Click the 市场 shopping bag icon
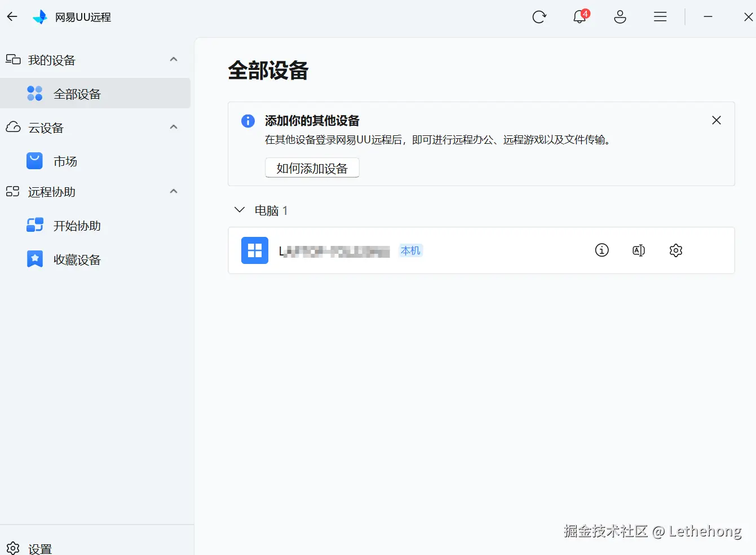 (35, 161)
